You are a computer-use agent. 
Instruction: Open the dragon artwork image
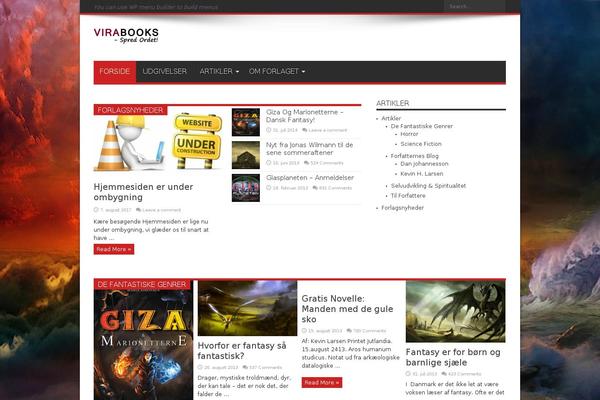click(455, 312)
